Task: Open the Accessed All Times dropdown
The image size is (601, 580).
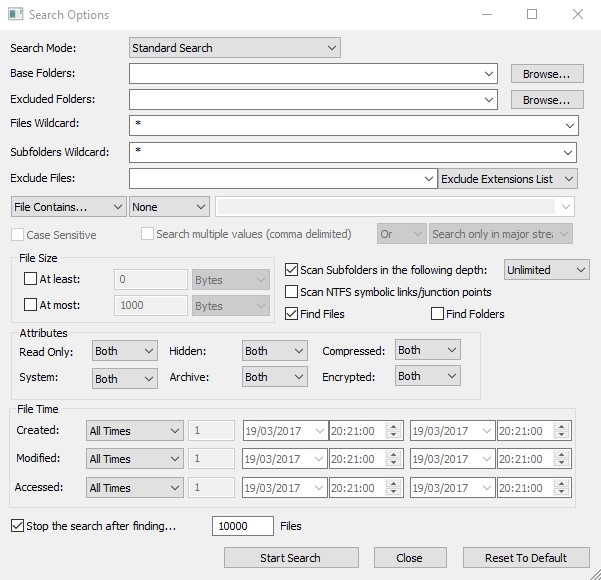Action: click(135, 488)
